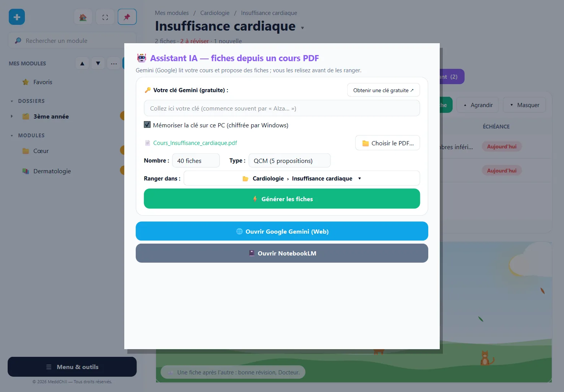Open the Cœur module
This screenshot has height=392, width=564.
41,151
